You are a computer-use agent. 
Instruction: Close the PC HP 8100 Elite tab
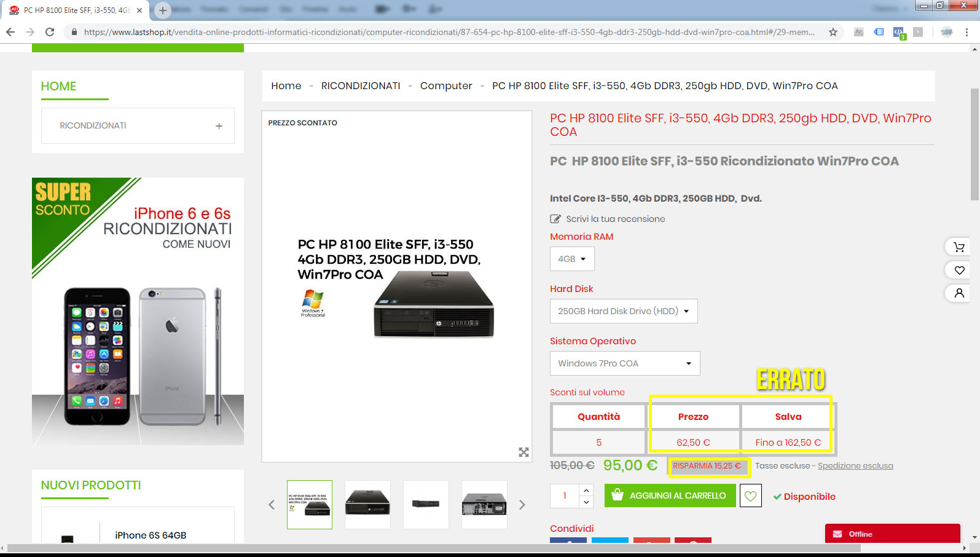point(139,10)
